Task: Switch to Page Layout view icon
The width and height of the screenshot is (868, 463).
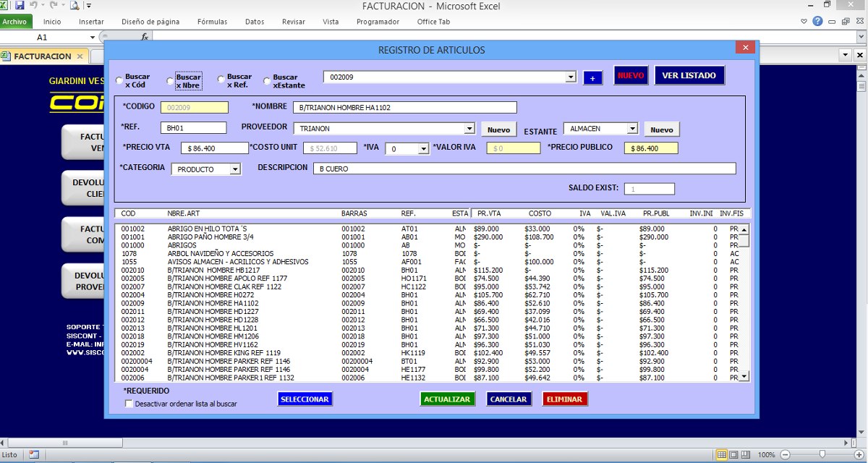Action: pyautogui.click(x=733, y=454)
